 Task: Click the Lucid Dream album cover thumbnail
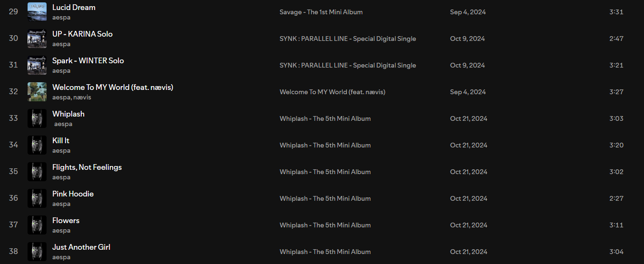(x=37, y=12)
